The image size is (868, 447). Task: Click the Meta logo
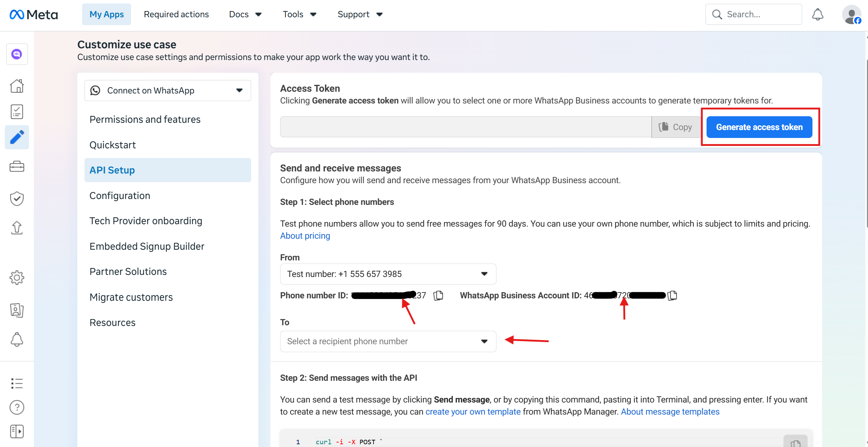33,14
